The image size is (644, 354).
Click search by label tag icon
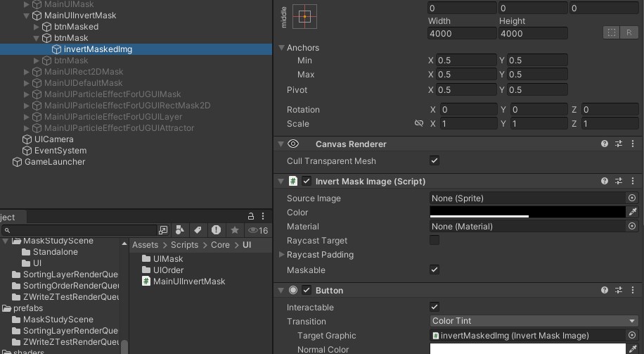click(198, 230)
